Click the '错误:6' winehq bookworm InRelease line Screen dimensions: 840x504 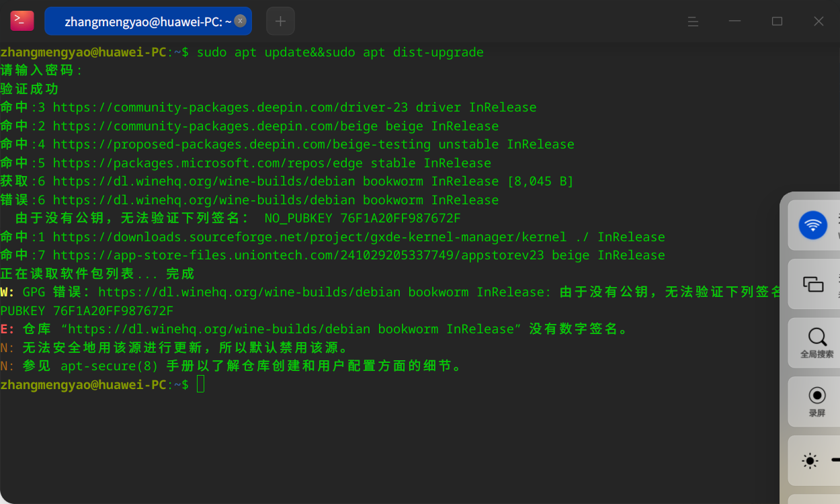[249, 200]
